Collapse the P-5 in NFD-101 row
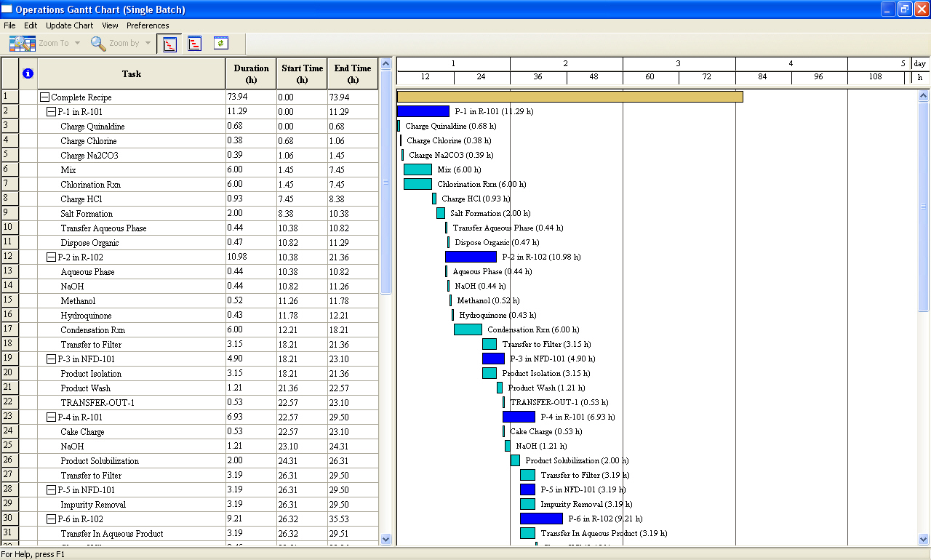This screenshot has height=560, width=931. point(51,490)
